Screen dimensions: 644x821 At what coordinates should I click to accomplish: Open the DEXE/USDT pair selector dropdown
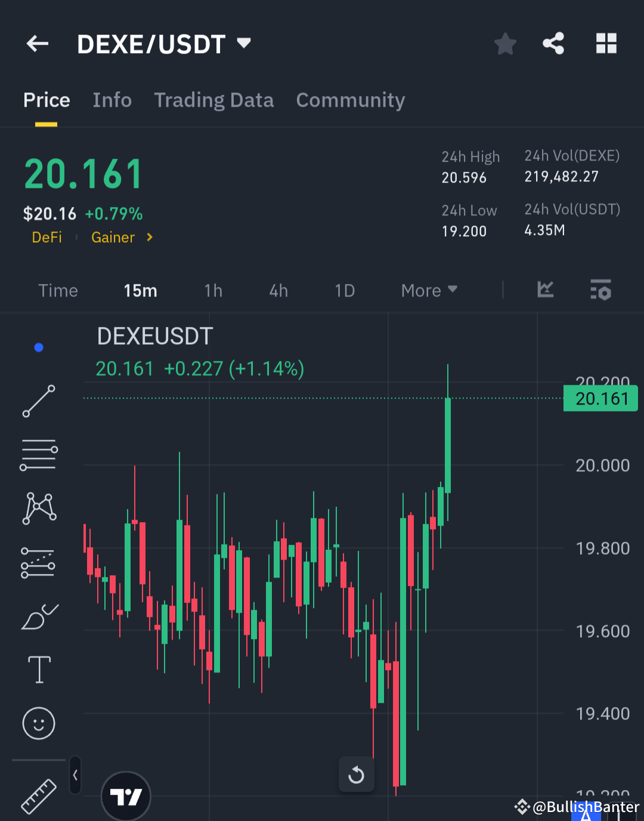click(x=244, y=43)
